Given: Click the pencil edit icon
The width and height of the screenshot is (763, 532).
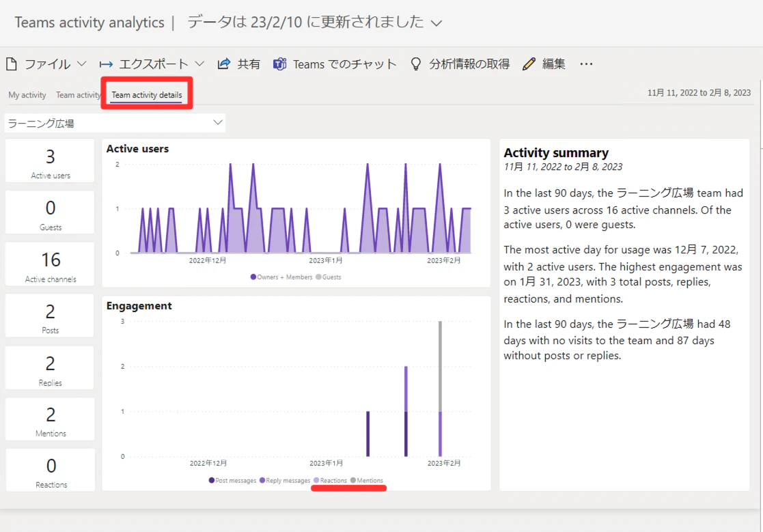Looking at the screenshot, I should 529,64.
